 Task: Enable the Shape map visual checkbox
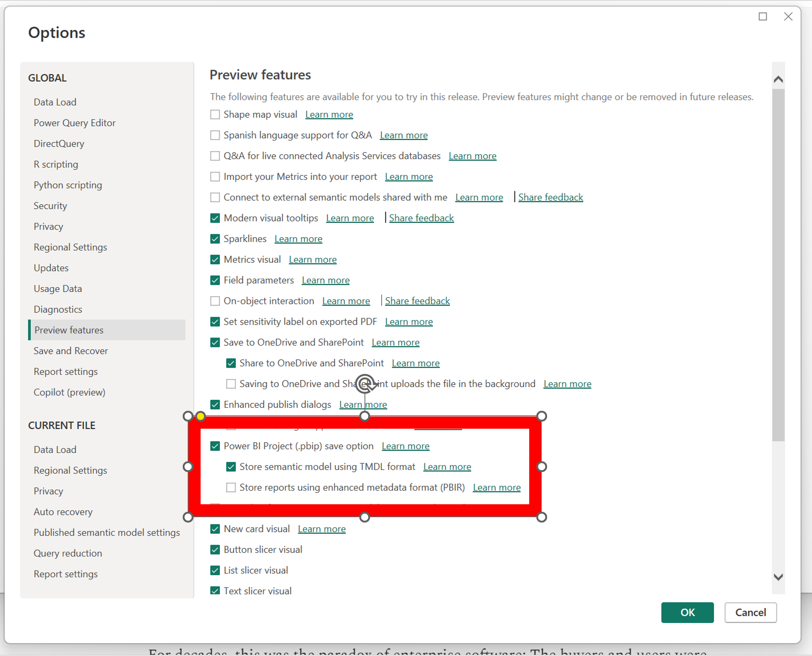click(x=215, y=114)
